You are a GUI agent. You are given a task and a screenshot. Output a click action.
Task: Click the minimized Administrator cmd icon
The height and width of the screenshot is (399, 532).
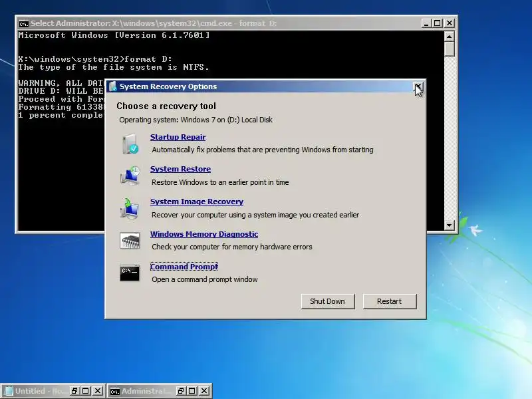[115, 392]
